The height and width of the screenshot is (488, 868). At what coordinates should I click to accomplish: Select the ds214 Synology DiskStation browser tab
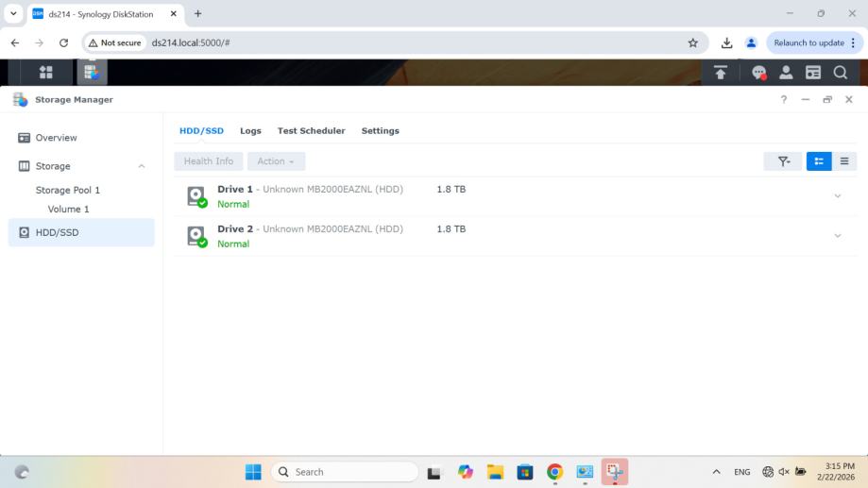tap(101, 14)
